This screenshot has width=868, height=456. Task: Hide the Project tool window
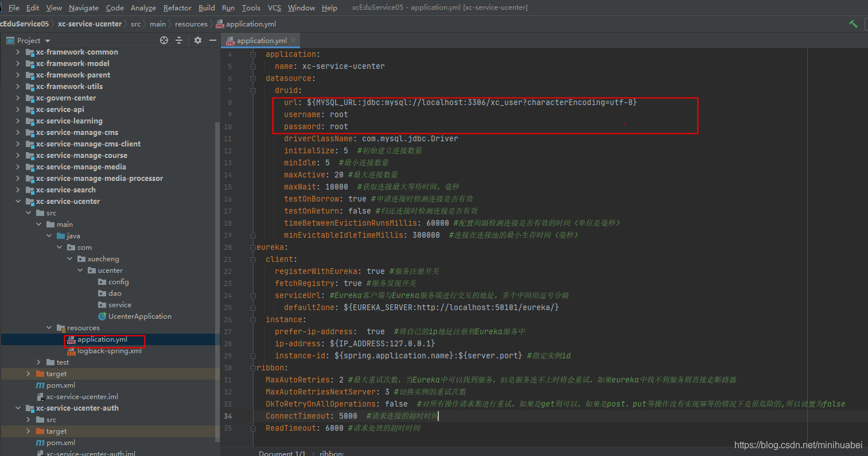coord(213,40)
